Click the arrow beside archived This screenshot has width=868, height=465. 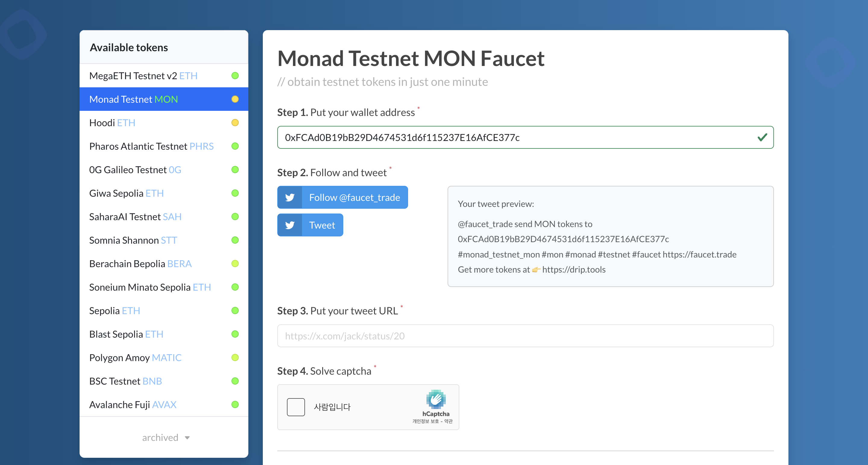(187, 438)
